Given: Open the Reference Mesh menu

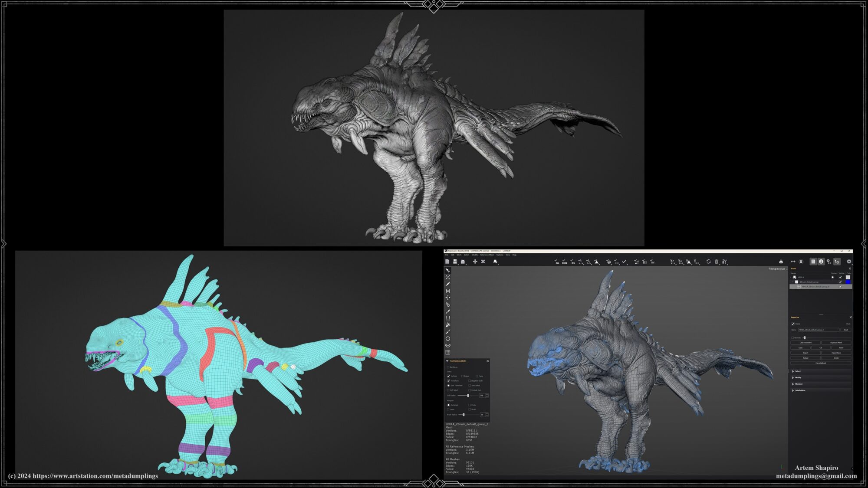Looking at the screenshot, I should point(487,255).
